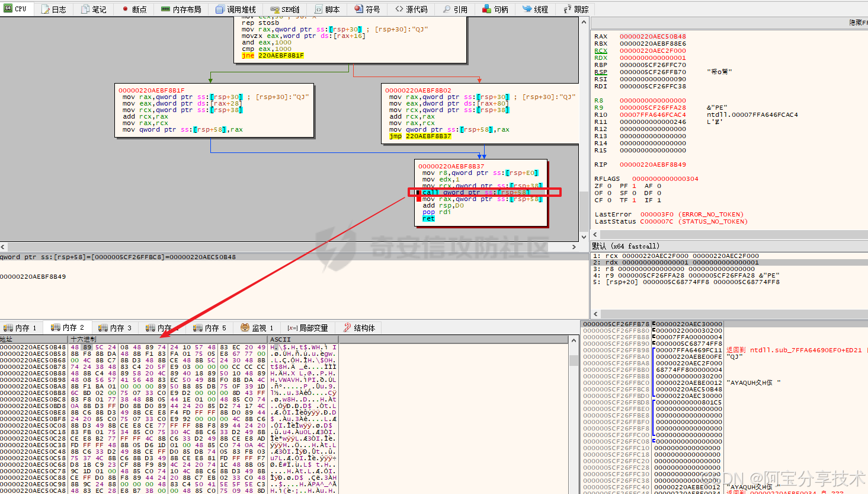Screen dimensions: 868x494
Task: Open the 跟踪 trace tab
Action: click(576, 9)
